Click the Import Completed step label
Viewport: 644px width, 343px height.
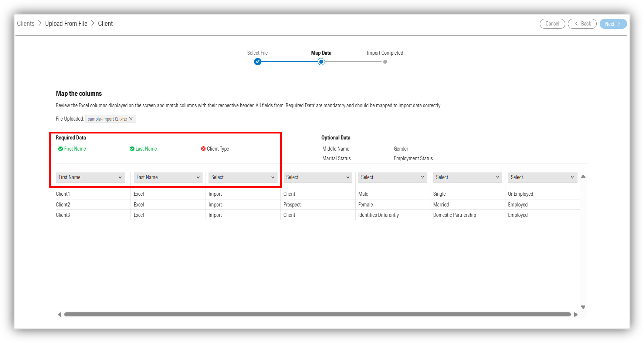pos(385,53)
